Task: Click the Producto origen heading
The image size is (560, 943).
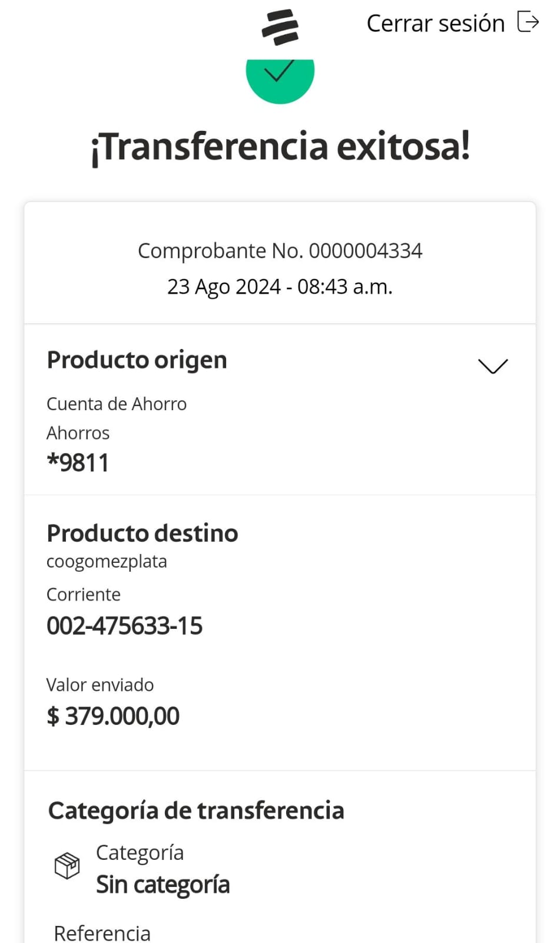Action: coord(137,360)
